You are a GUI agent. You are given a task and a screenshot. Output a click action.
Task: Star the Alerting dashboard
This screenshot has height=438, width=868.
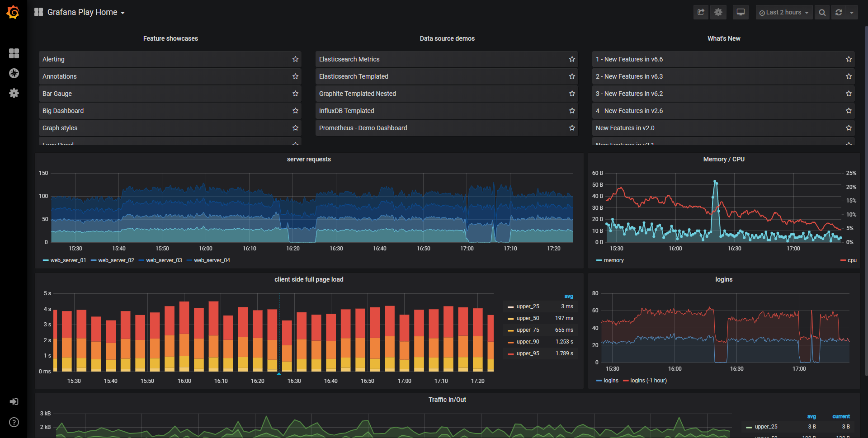(x=295, y=59)
